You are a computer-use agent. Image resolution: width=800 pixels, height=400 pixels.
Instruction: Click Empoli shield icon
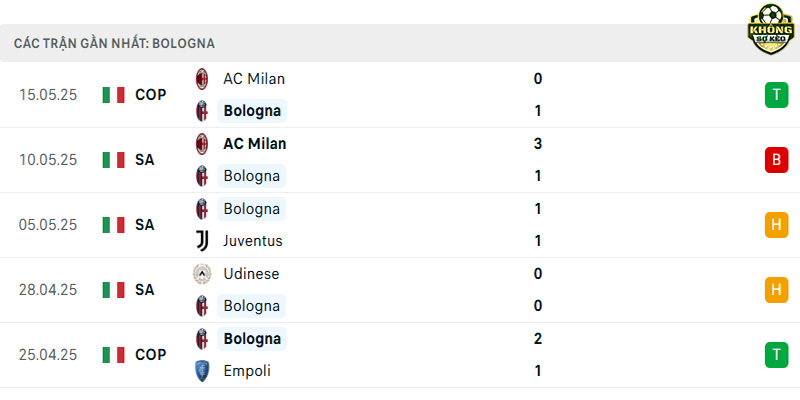click(x=202, y=371)
